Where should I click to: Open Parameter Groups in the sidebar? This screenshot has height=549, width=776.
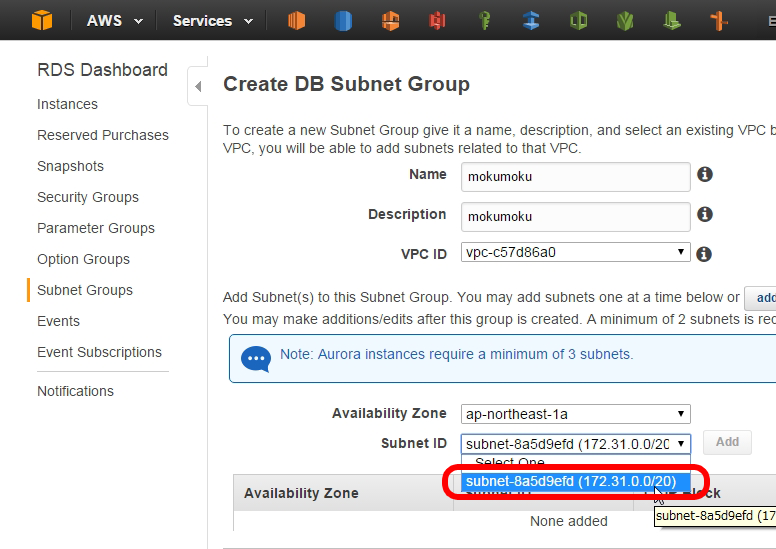coord(96,228)
